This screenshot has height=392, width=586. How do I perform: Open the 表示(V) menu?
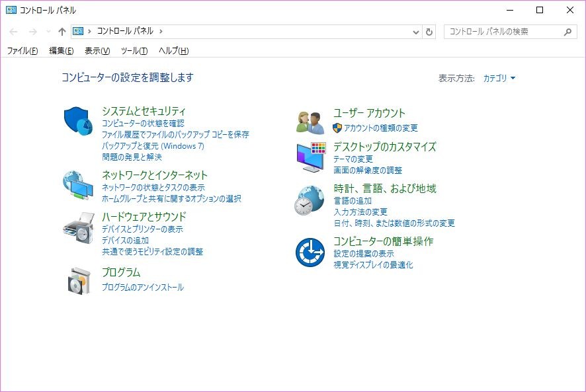(x=97, y=51)
